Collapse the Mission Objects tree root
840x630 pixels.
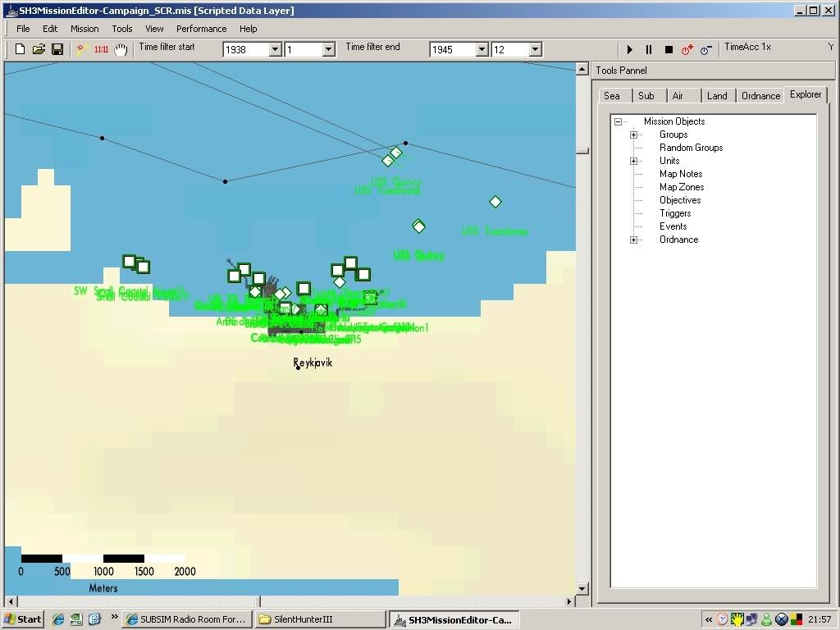(618, 121)
